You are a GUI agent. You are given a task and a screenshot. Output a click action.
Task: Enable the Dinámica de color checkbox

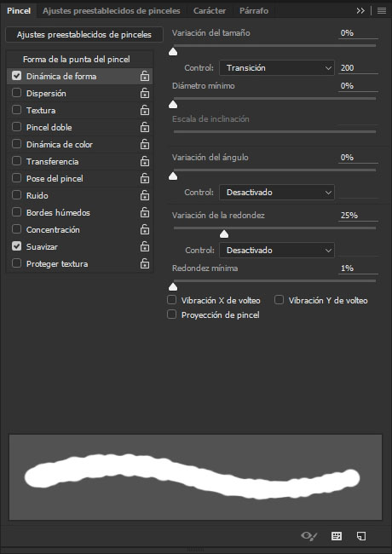(16, 144)
